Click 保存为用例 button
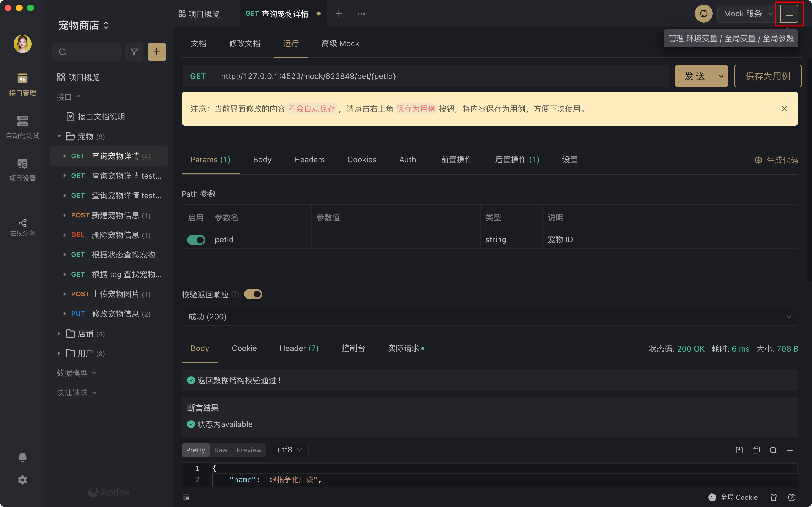Screen dimensions: 812x507 [x=767, y=76]
